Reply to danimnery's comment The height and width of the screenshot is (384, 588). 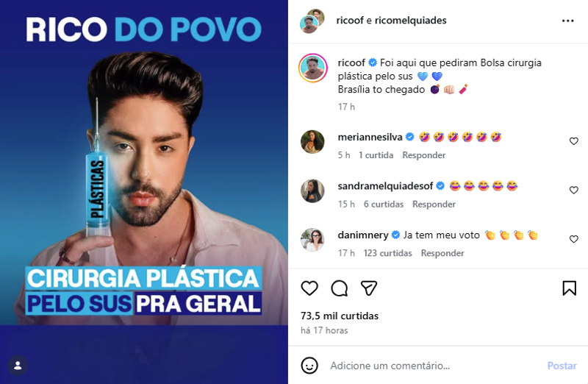coord(442,253)
